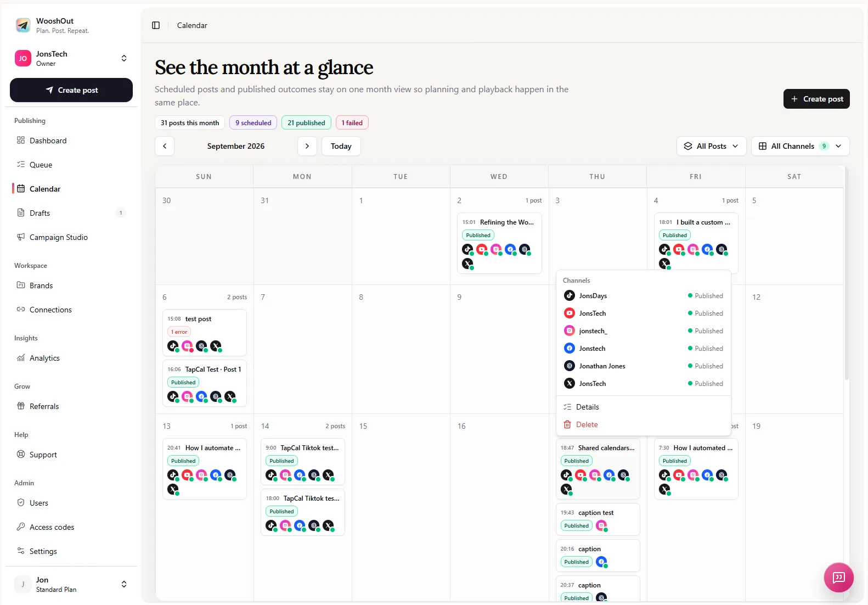The image size is (868, 605).
Task: Click the 1 failed badge
Action: coord(352,123)
